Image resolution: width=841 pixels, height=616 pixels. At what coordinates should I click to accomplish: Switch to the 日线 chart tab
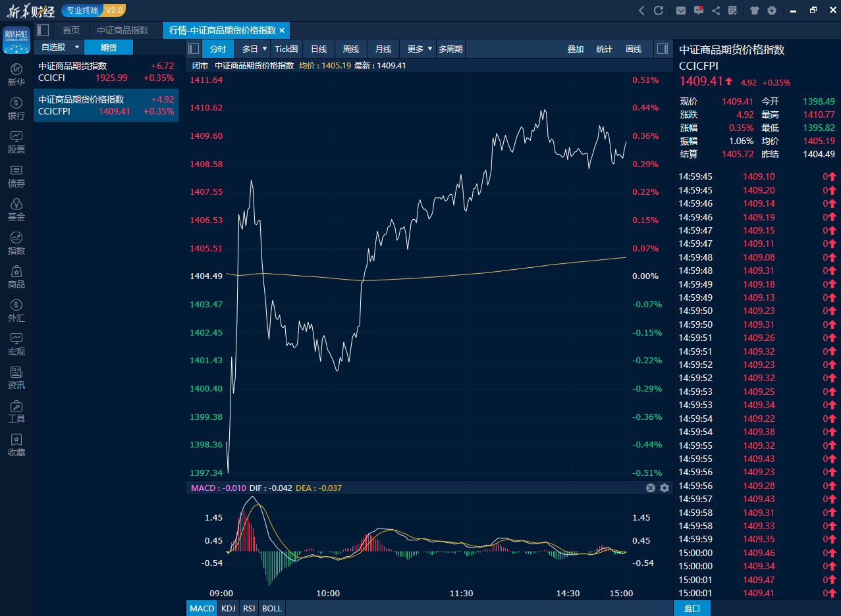(319, 49)
